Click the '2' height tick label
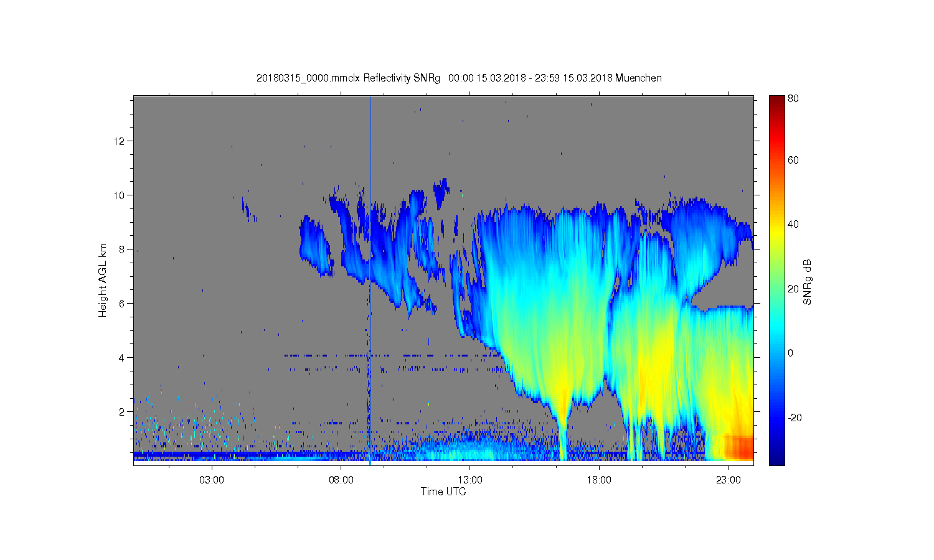The image size is (934, 560). click(122, 412)
